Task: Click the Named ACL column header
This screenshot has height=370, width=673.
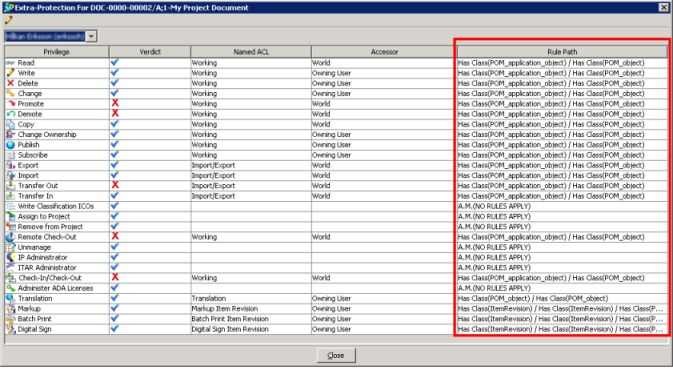Action: [251, 52]
